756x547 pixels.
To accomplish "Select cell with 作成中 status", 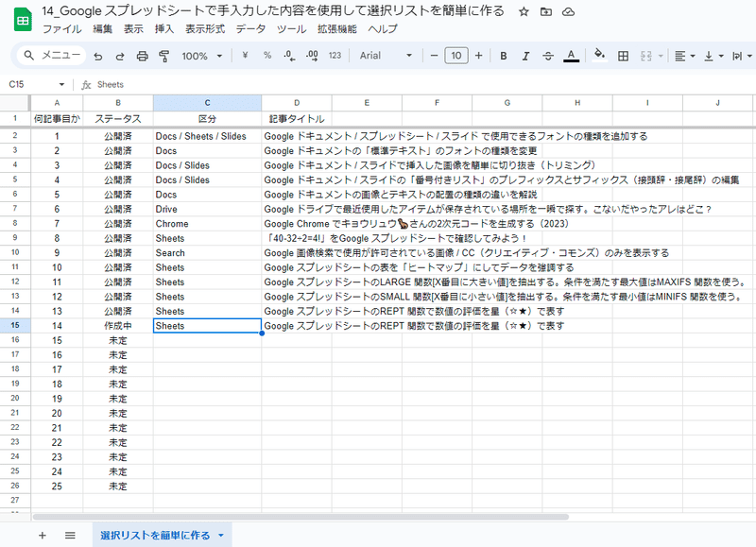I will pos(118,326).
